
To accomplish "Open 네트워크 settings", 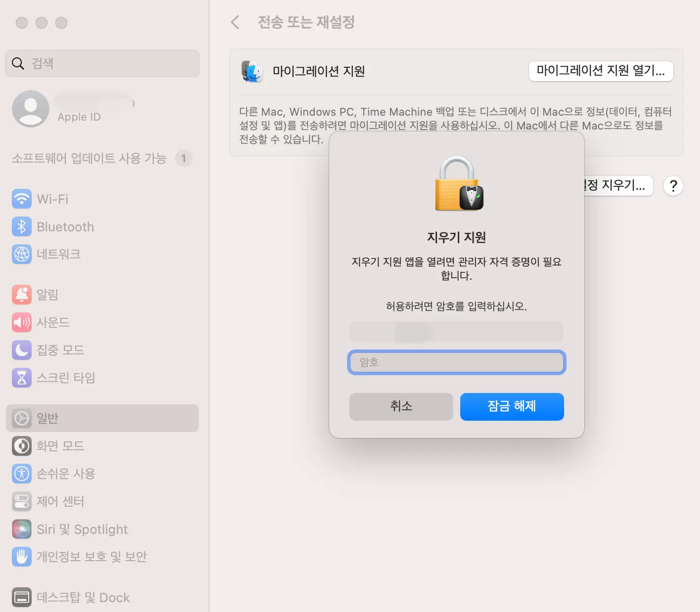I will 59,254.
